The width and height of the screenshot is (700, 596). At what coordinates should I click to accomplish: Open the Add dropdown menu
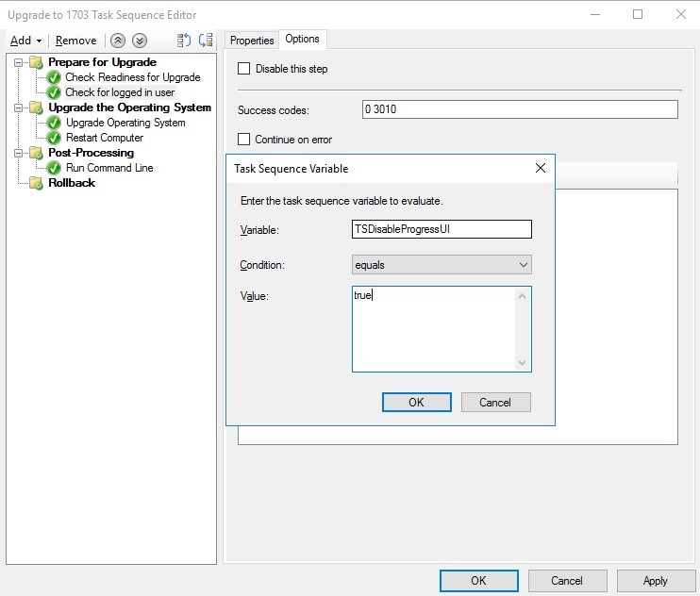(x=25, y=41)
